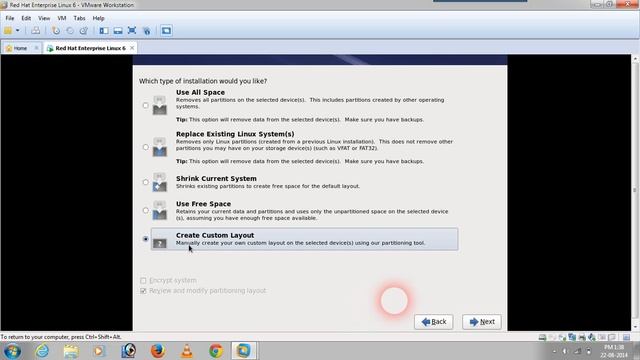Click the Use Free Space heading
640x360 pixels.
203,204
